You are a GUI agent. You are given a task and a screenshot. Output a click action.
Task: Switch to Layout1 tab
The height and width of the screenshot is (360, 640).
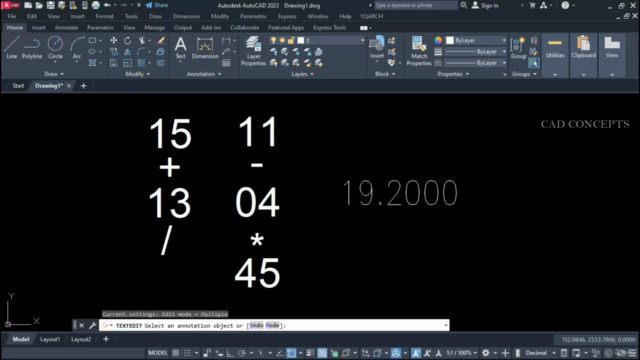pyautogui.click(x=50, y=339)
